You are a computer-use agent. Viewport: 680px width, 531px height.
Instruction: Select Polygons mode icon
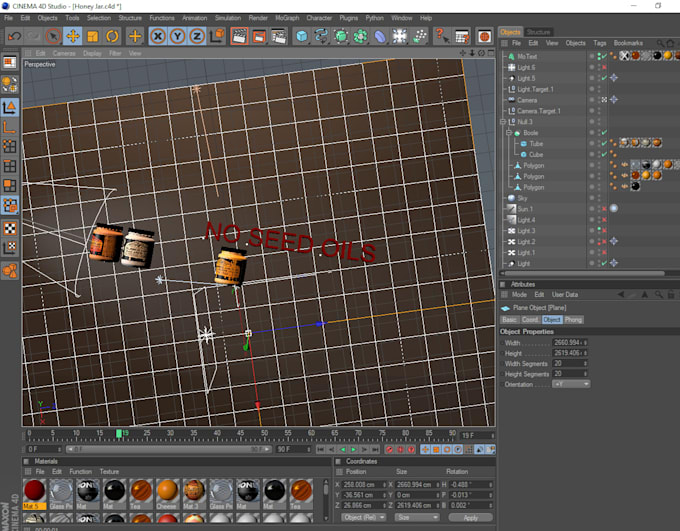pos(10,186)
